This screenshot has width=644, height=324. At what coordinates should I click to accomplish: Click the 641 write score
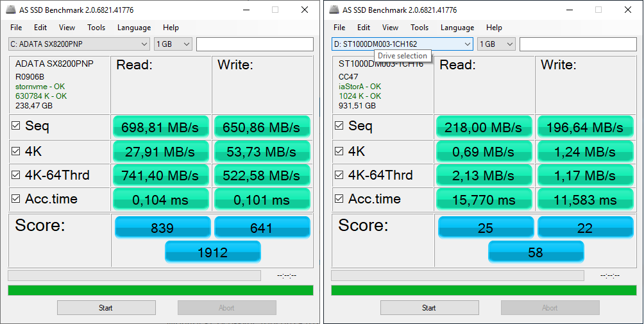pos(262,228)
